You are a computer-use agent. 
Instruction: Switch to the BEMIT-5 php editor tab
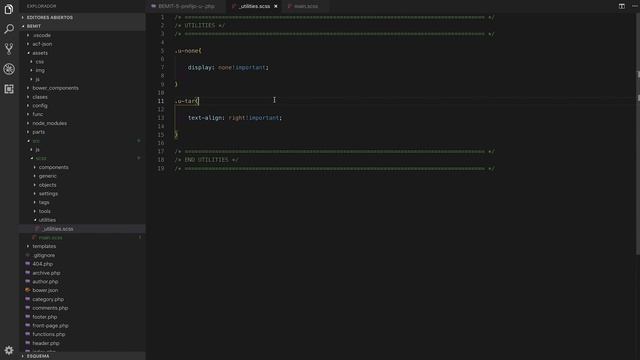point(186,7)
